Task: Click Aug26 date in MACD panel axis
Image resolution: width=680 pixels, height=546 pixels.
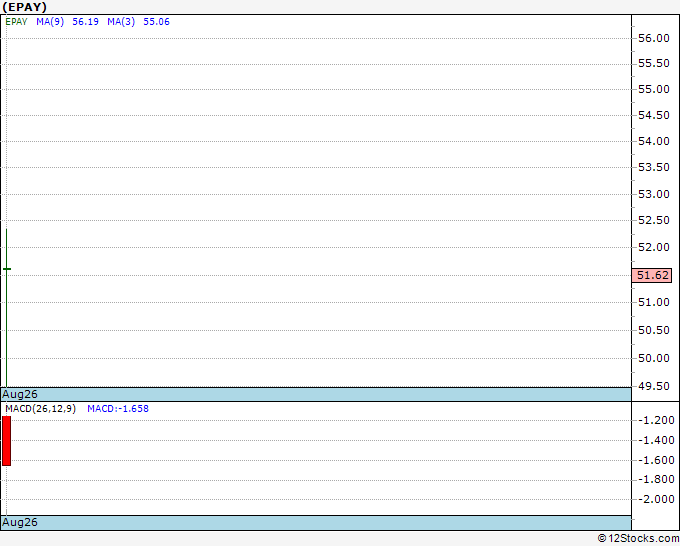Action: coord(20,522)
